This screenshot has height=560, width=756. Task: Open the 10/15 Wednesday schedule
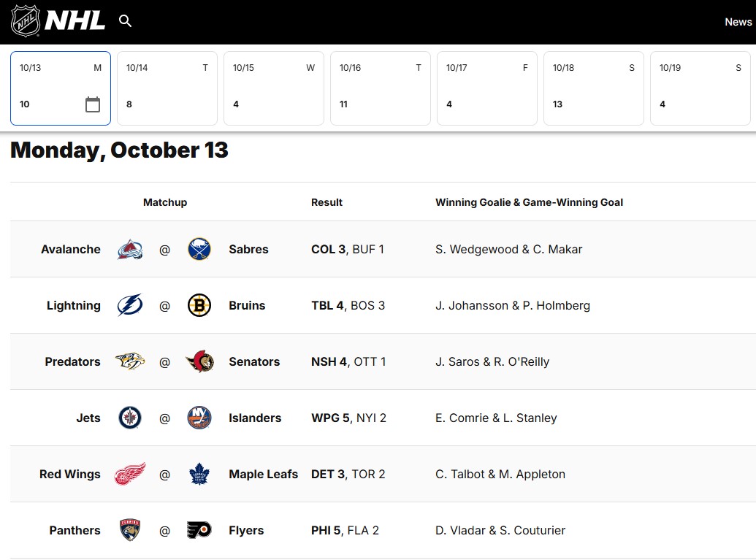(x=273, y=88)
